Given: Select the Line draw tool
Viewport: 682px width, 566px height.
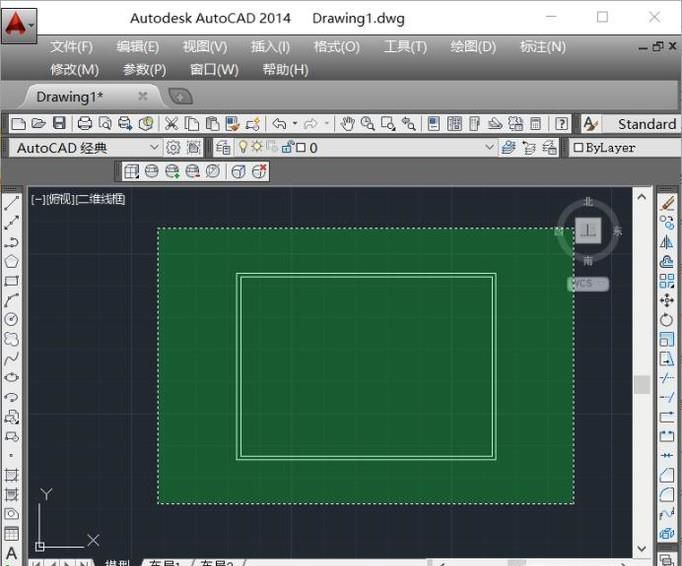Looking at the screenshot, I should (12, 203).
